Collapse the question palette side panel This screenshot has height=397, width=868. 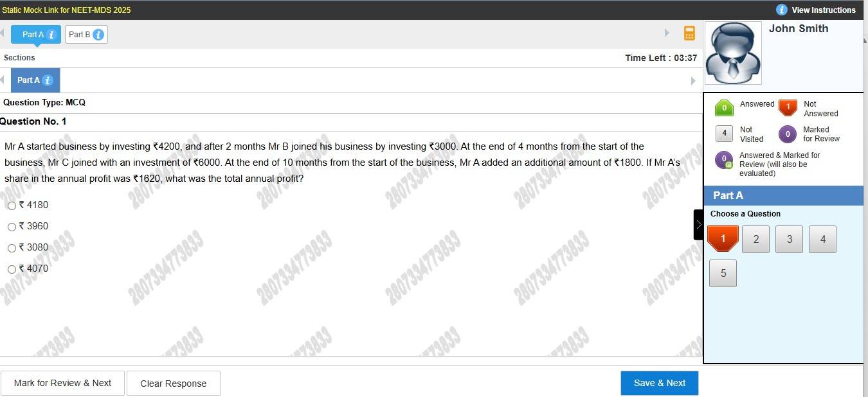[x=698, y=225]
